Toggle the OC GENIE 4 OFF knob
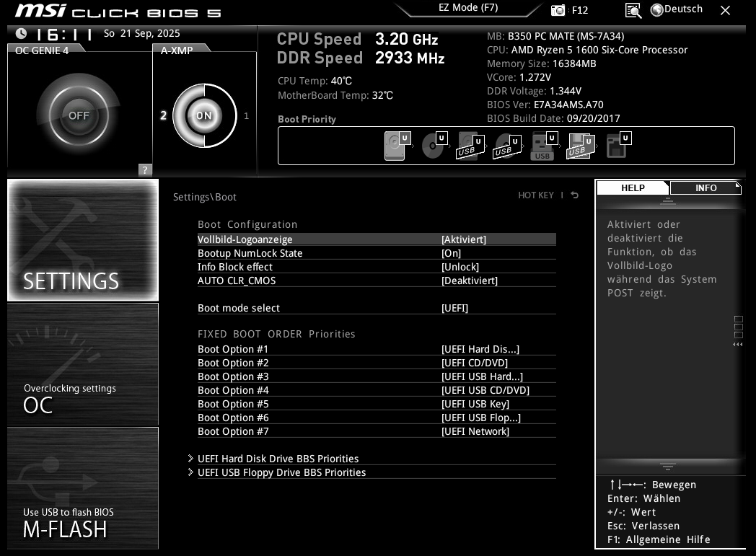The height and width of the screenshot is (556, 756). click(79, 115)
